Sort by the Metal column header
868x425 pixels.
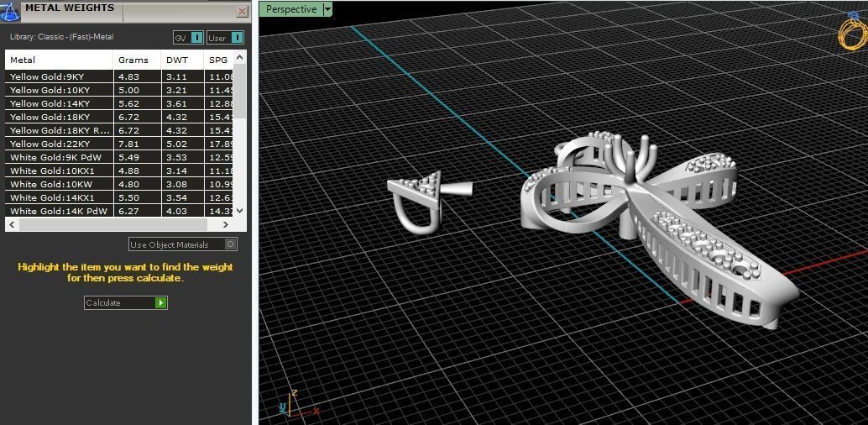59,60
